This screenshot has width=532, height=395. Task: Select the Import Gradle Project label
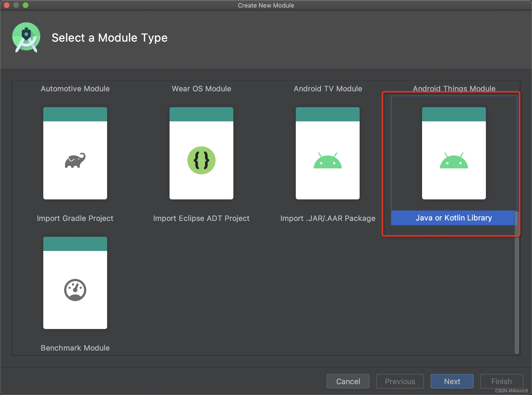coord(75,218)
